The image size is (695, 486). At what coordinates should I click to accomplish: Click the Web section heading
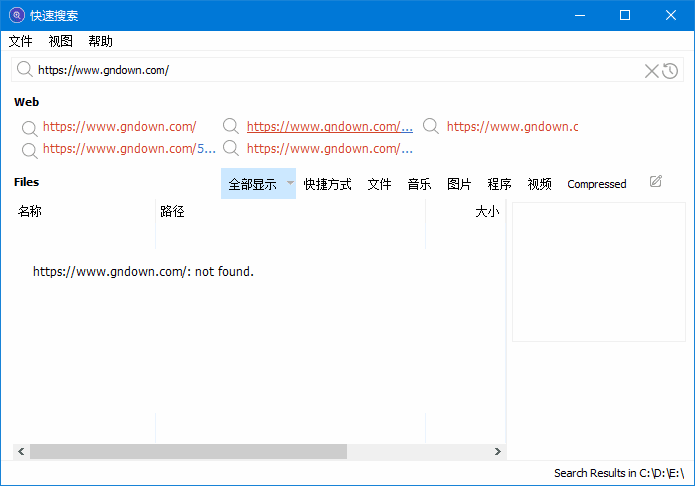click(x=27, y=102)
